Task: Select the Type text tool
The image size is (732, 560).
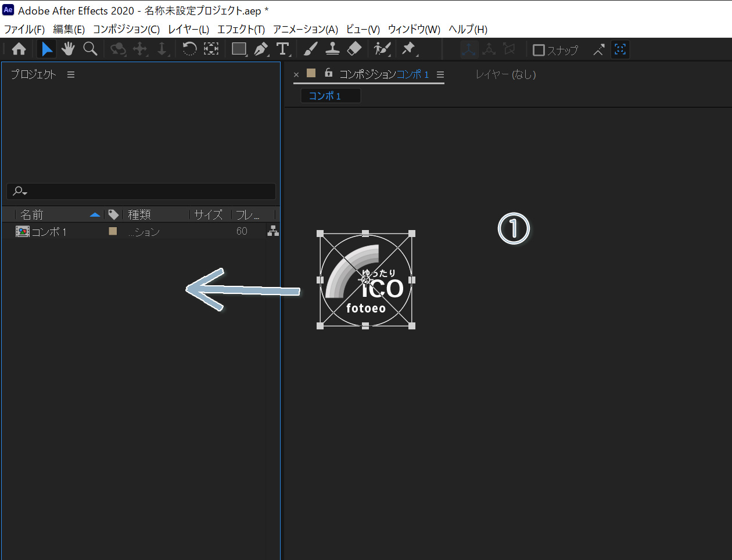Action: [x=283, y=49]
